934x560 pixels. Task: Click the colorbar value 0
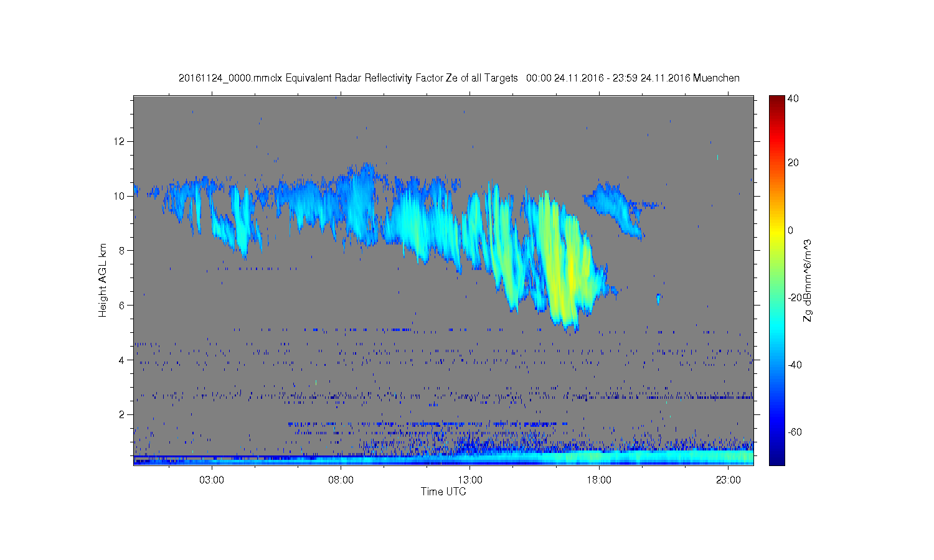[x=791, y=230]
